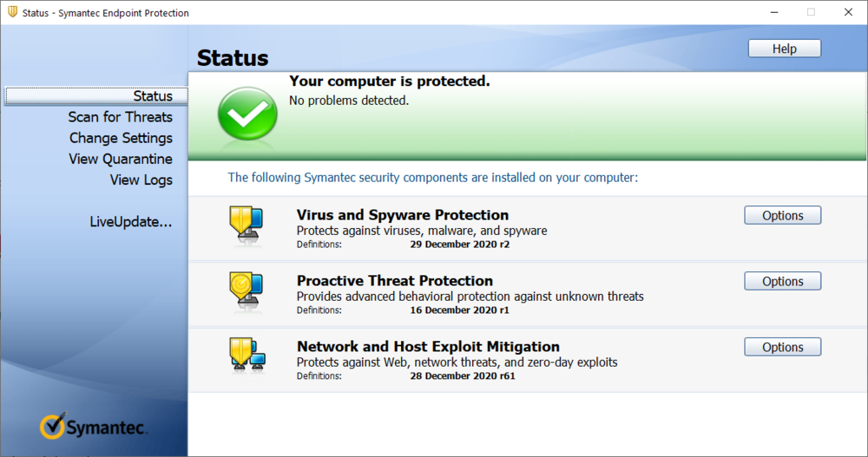The height and width of the screenshot is (457, 868).
Task: Click the Proactive Threat Protection heading
Action: [x=395, y=281]
